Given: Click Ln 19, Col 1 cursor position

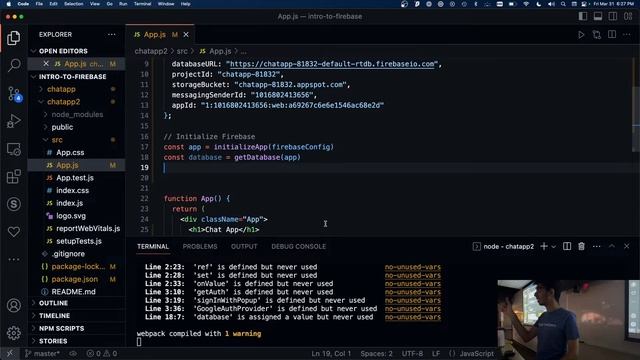Looking at the screenshot, I should pos(331,354).
